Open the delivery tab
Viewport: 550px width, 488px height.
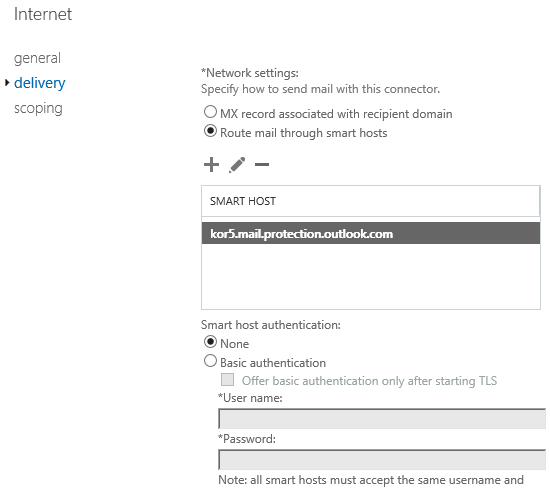coord(40,83)
